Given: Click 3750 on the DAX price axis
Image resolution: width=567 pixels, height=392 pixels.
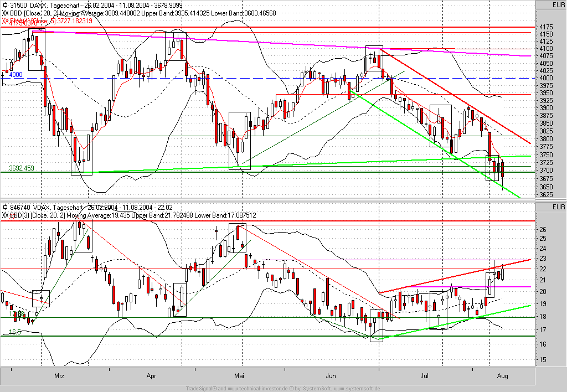Looking at the screenshot, I should pos(546,155).
